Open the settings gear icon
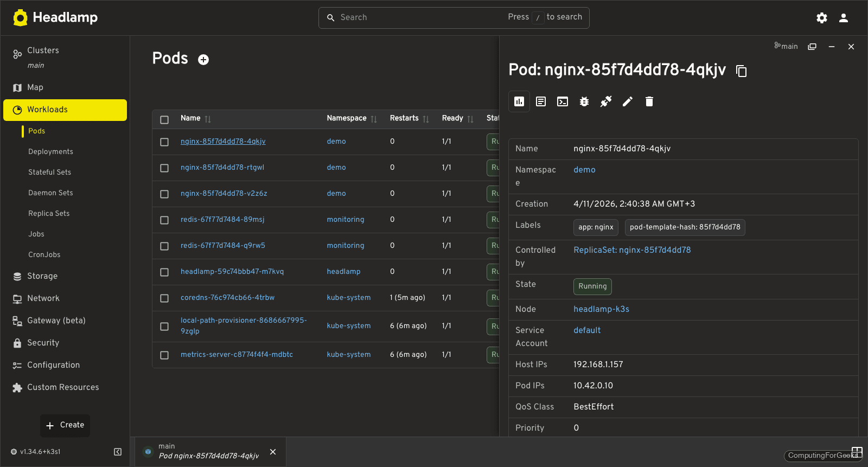The height and width of the screenshot is (467, 868). tap(822, 18)
